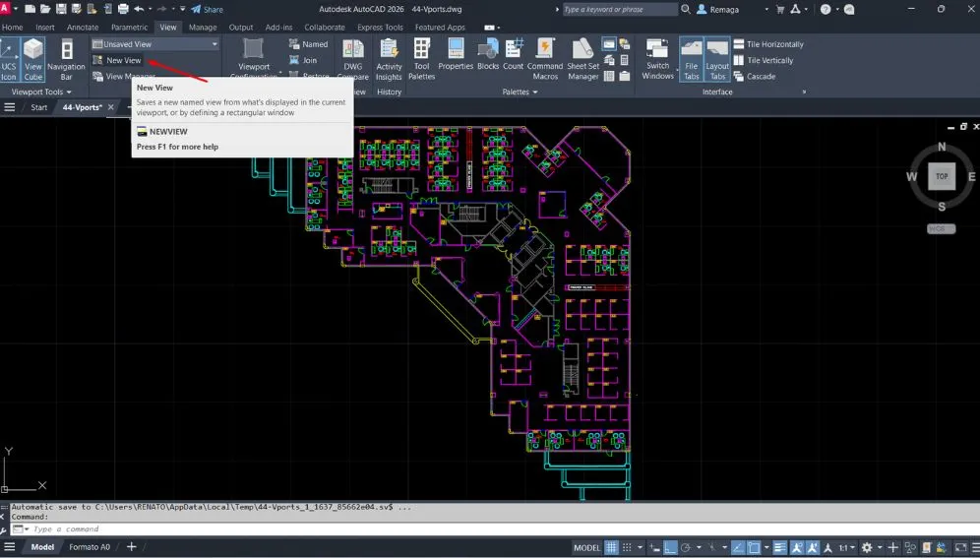Screen dimensions: 980x558
Task: Open the Sheet Set Manager
Action: click(583, 59)
